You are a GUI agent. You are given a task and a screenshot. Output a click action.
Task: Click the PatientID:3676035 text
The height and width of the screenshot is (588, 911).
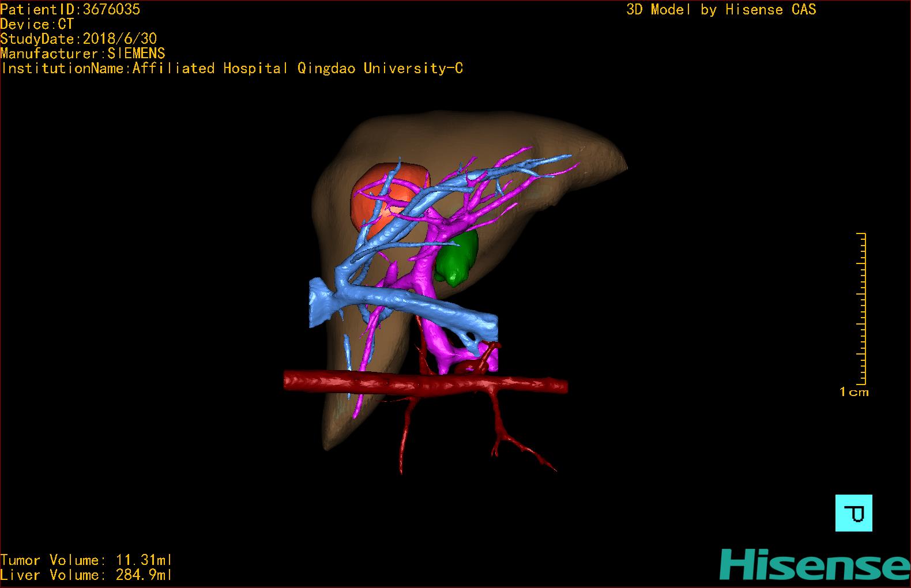[70, 9]
